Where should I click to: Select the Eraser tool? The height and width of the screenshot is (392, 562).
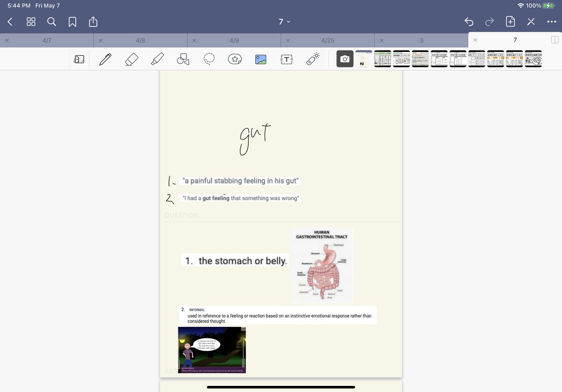coord(132,58)
